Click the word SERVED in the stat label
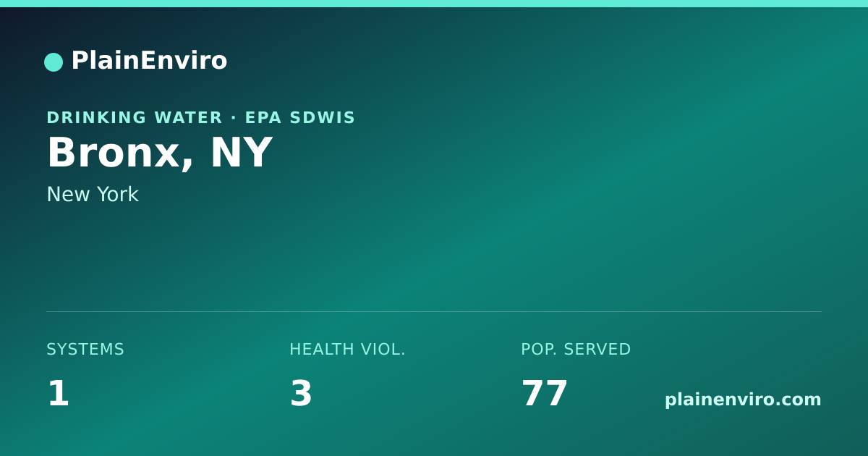The height and width of the screenshot is (456, 868). [597, 350]
